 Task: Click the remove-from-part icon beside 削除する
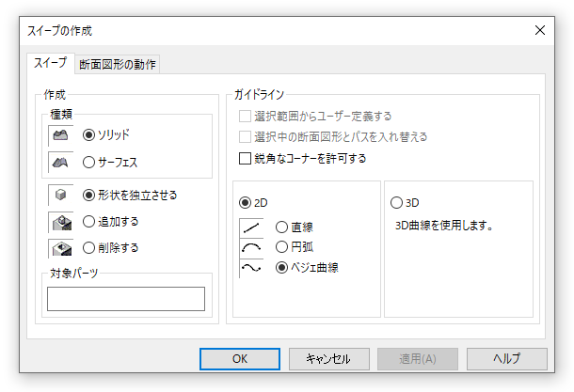[x=60, y=248]
